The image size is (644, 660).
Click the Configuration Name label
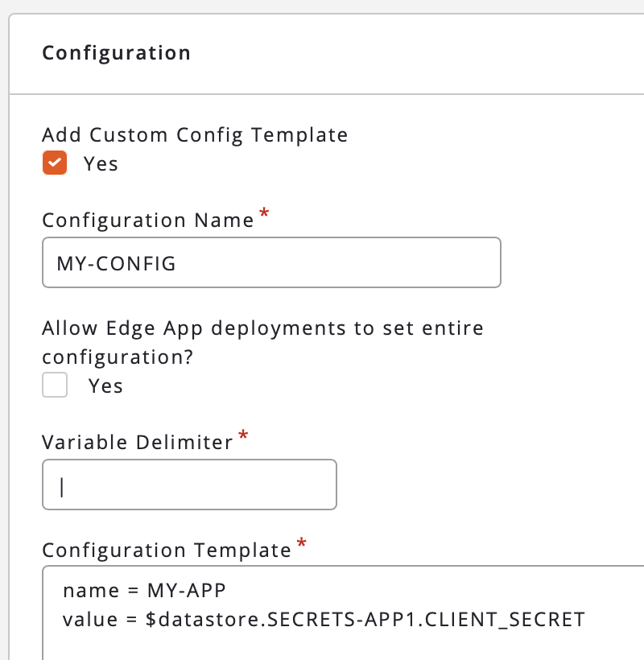point(148,221)
